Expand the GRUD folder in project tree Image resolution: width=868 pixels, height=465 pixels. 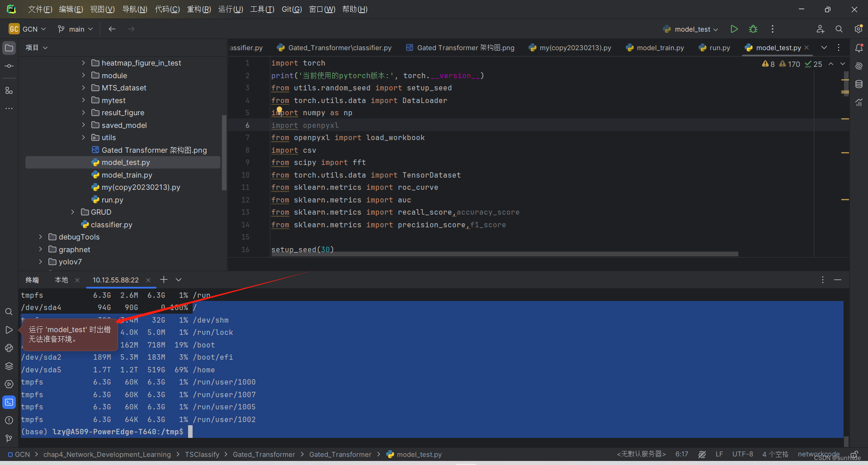[72, 212]
